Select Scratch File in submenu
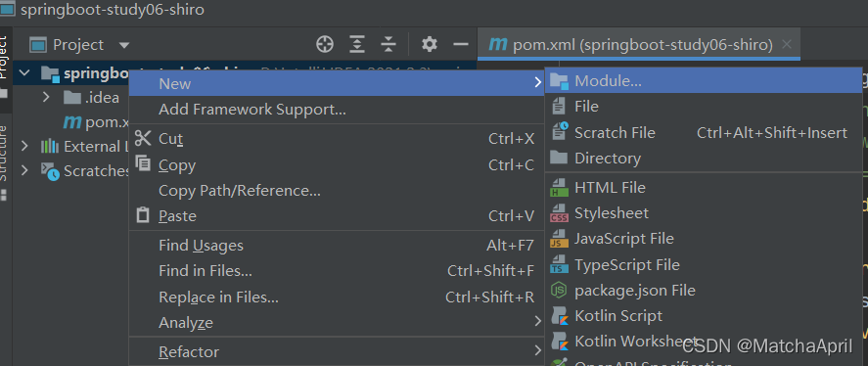Viewport: 868px width, 366px height. (x=704, y=133)
